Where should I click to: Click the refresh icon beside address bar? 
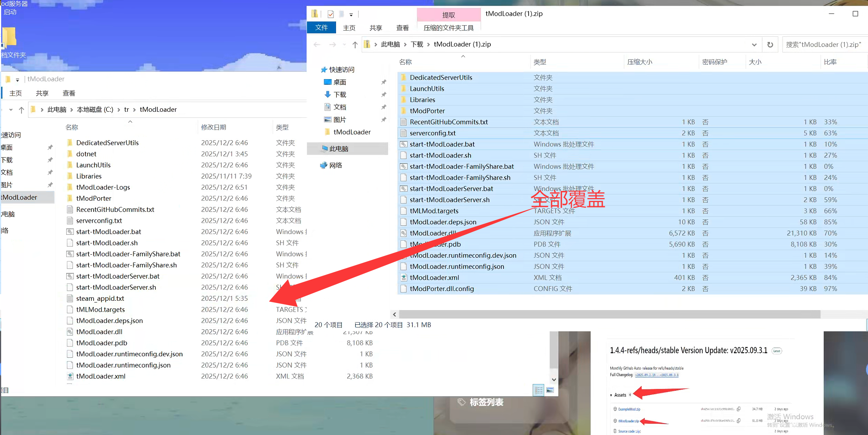click(x=770, y=45)
